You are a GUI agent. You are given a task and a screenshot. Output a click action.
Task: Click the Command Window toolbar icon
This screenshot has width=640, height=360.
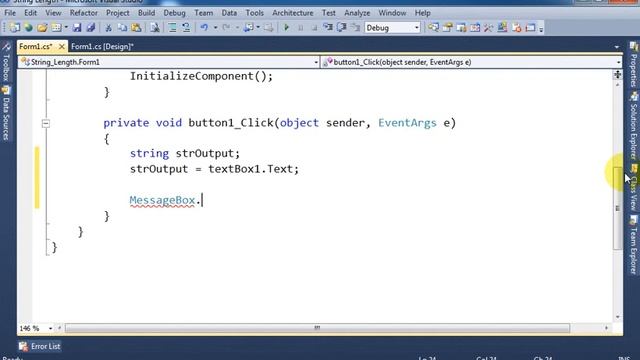pyautogui.click(x=530, y=28)
